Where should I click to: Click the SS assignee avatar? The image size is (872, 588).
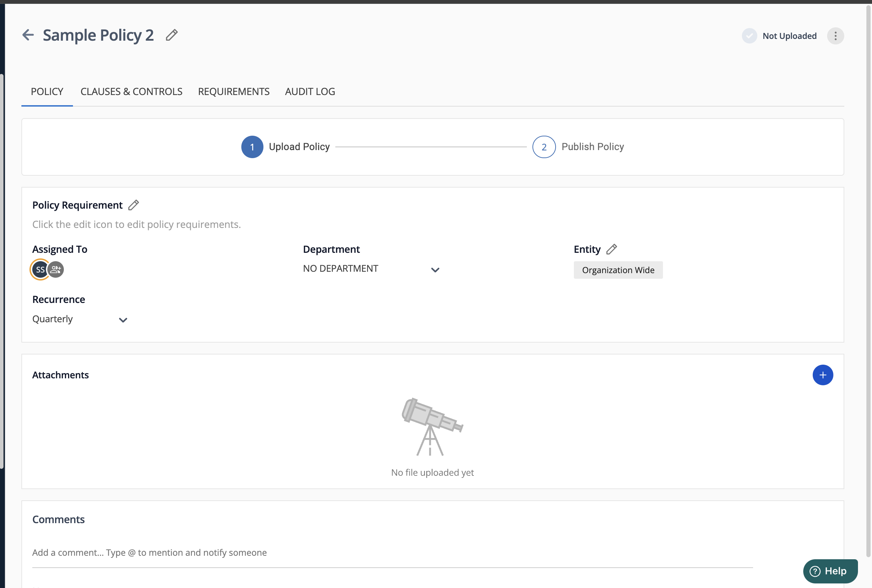(40, 270)
